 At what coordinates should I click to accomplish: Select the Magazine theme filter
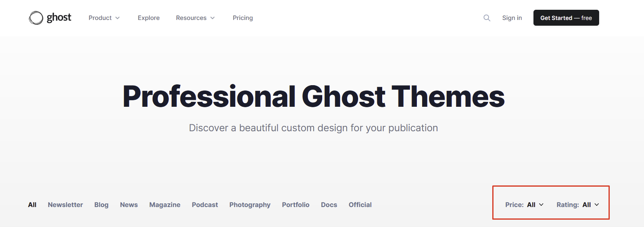coord(165,205)
